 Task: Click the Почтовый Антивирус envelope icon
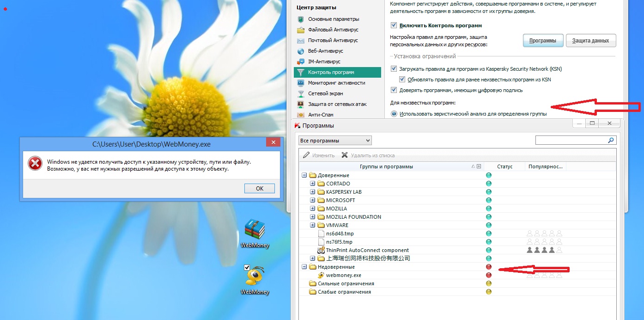point(301,40)
